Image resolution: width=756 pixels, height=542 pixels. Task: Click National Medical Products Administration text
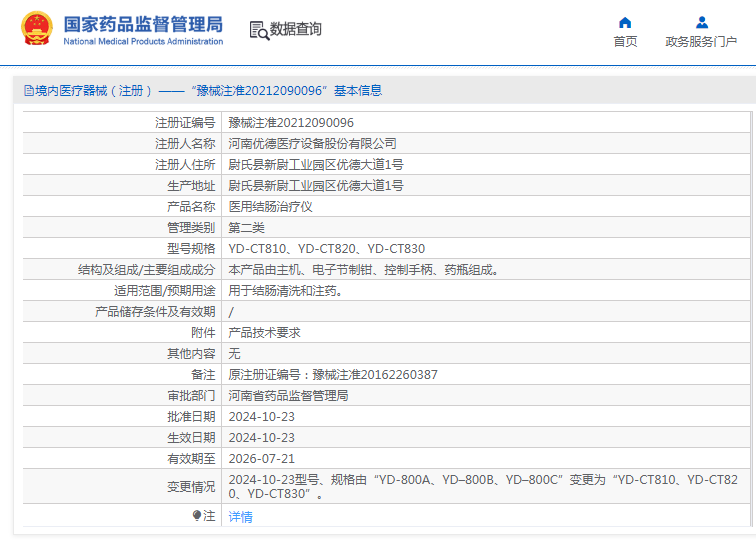(143, 41)
